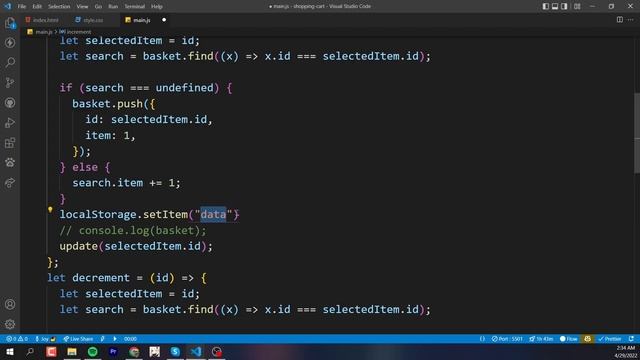Open Spotify from the taskbar
Screen dimensions: 640x360
click(x=93, y=351)
